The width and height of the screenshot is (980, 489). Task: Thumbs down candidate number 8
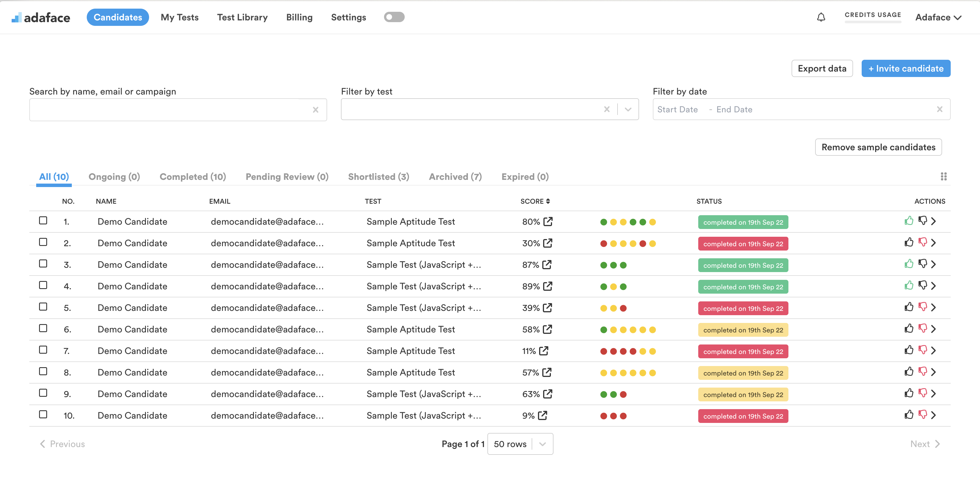pos(923,371)
